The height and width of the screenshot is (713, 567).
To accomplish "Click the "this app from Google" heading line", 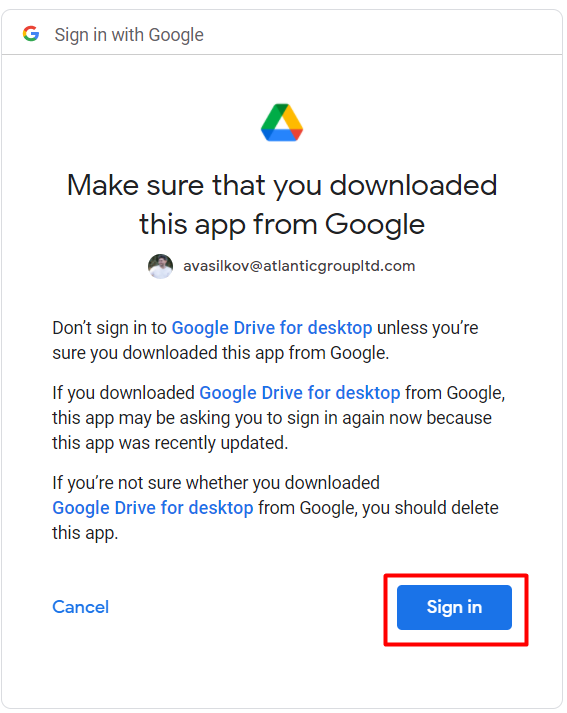I will (x=282, y=225).
